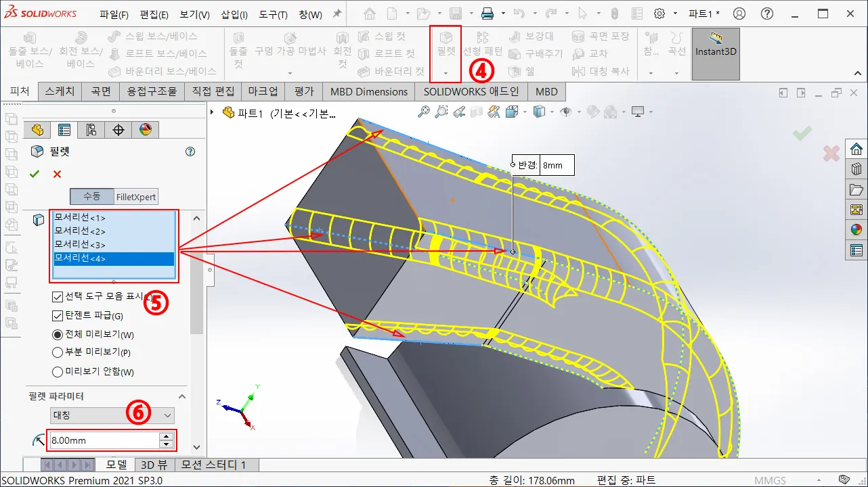Open the DimXpertManager crosshair tab

[x=118, y=130]
